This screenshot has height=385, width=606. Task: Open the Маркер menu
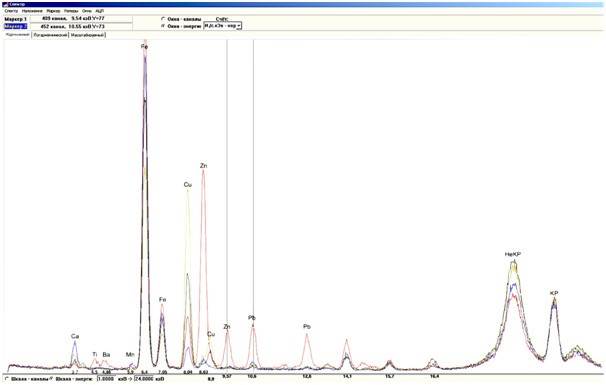tap(53, 11)
